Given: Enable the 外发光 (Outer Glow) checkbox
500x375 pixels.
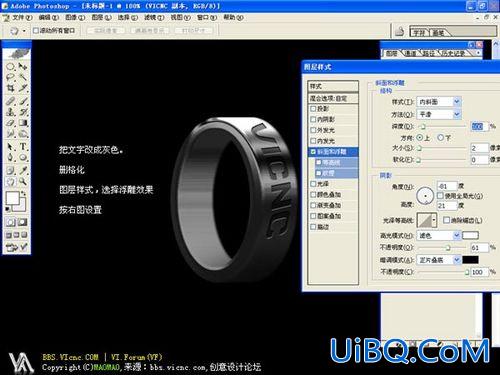Looking at the screenshot, I should (x=313, y=130).
